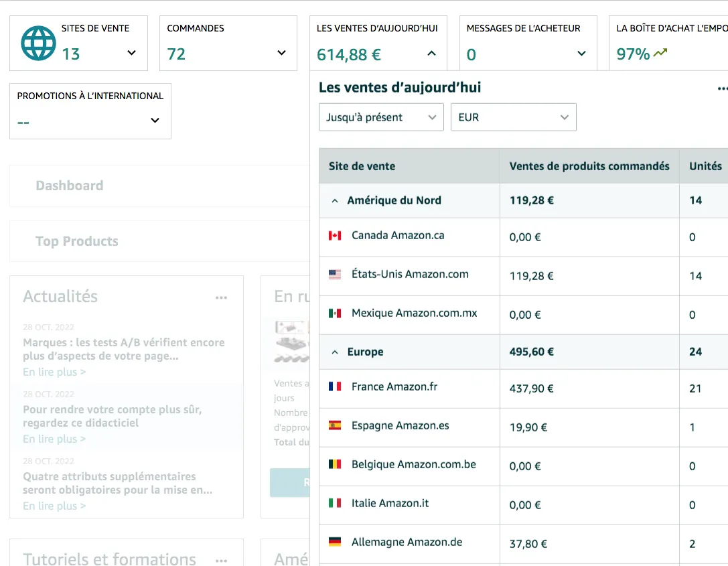This screenshot has height=566, width=728.
Task: Click the 495,60 € Europe total
Action: pyautogui.click(x=531, y=352)
